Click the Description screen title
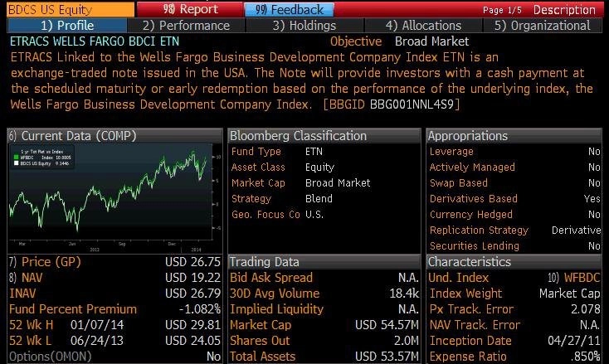Image resolution: width=609 pixels, height=364 pixels. (x=564, y=10)
